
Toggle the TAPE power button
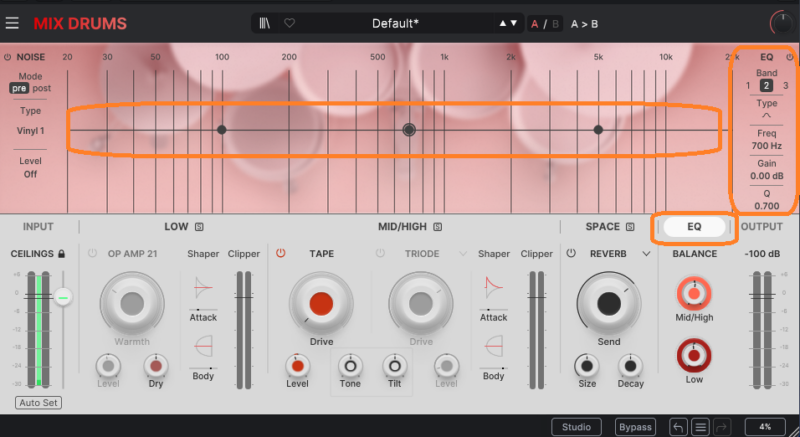tap(281, 254)
